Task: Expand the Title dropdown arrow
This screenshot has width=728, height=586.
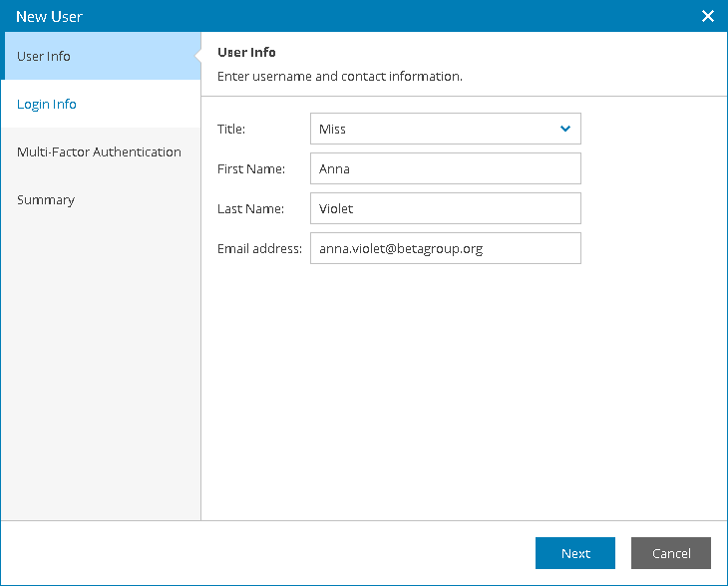Action: [565, 129]
